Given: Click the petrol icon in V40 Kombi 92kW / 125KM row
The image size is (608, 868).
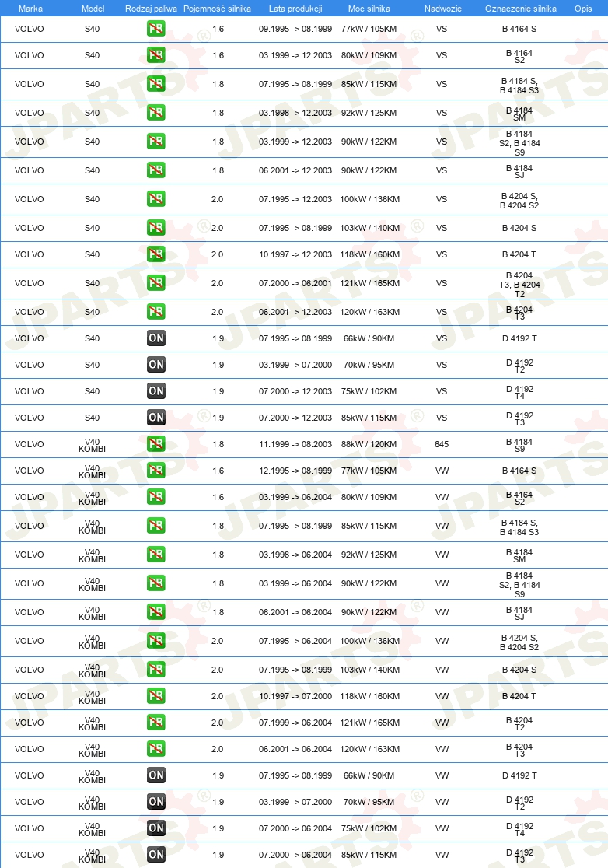Looking at the screenshot, I should 156,554.
